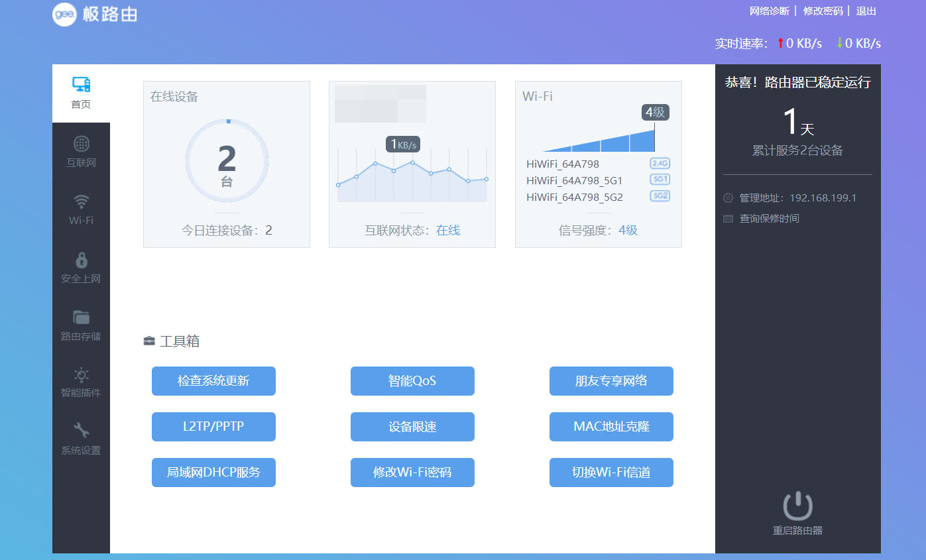Click the 累计服务2台设备 text
The image size is (926, 560).
797,150
